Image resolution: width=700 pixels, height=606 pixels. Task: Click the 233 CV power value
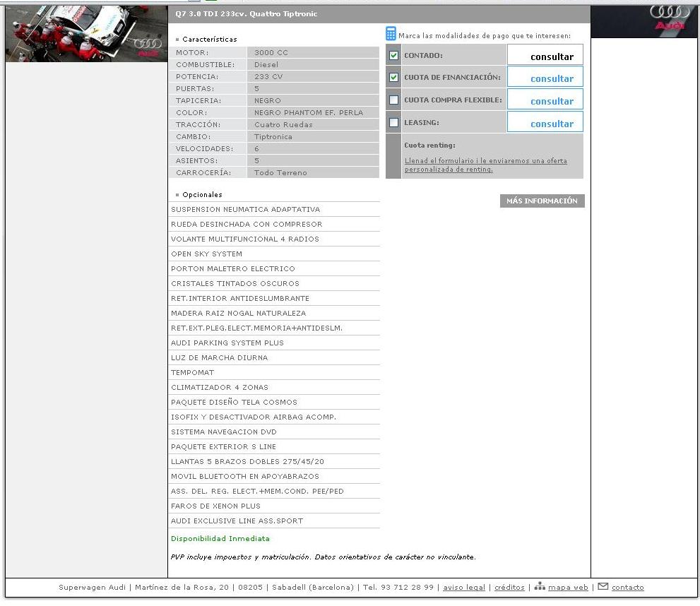[x=268, y=77]
